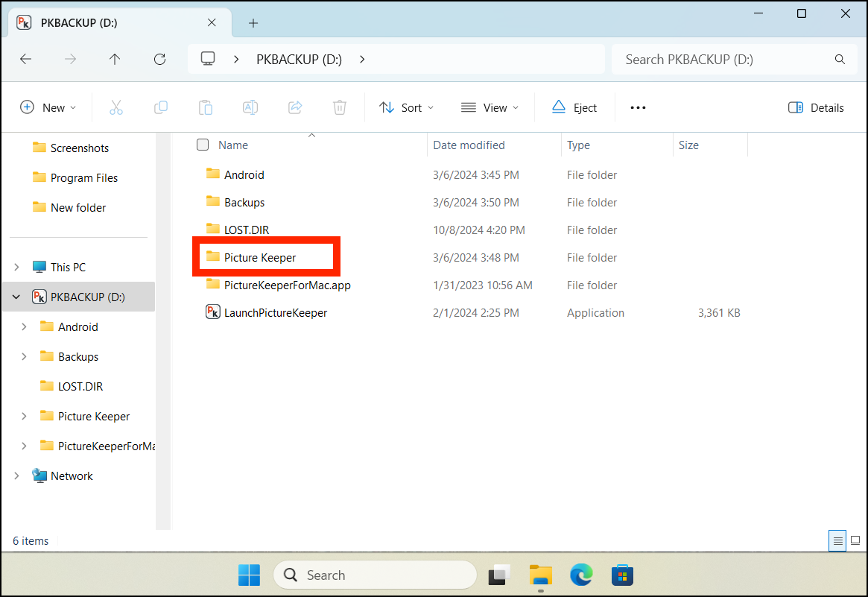Collapse PKBACKUP (D:) in navigation tree
868x597 pixels.
click(x=16, y=297)
